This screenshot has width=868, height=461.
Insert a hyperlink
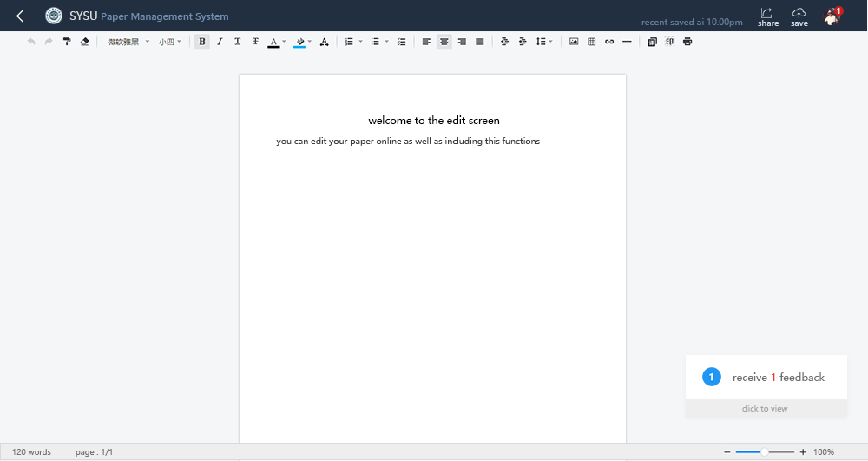tap(609, 42)
